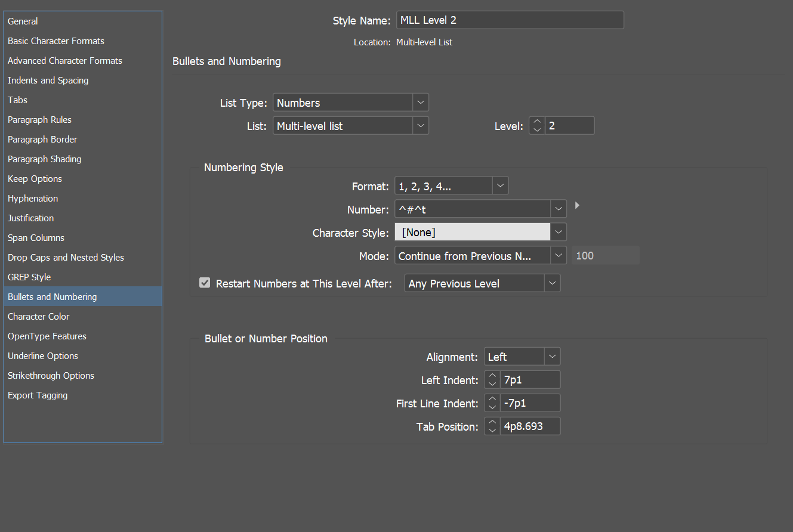Screen dimensions: 793x532
Task: Open the Any Previous Level dropdown
Action: (553, 283)
